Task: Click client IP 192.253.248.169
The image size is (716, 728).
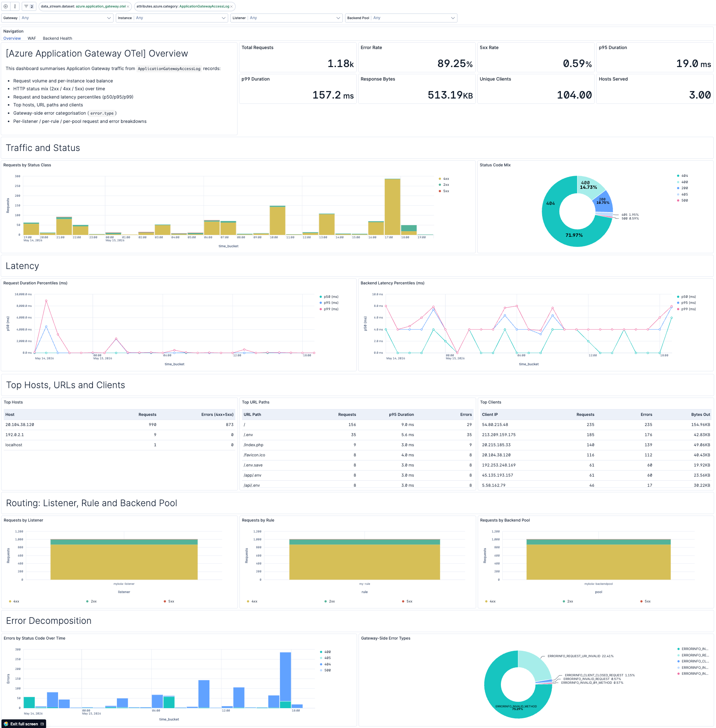Action: point(499,465)
